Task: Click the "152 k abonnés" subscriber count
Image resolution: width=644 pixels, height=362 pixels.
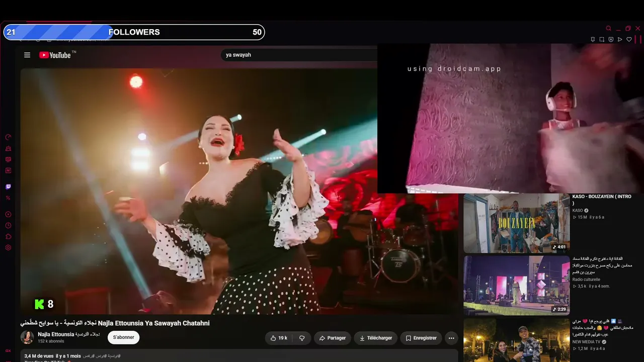Action: (51, 341)
